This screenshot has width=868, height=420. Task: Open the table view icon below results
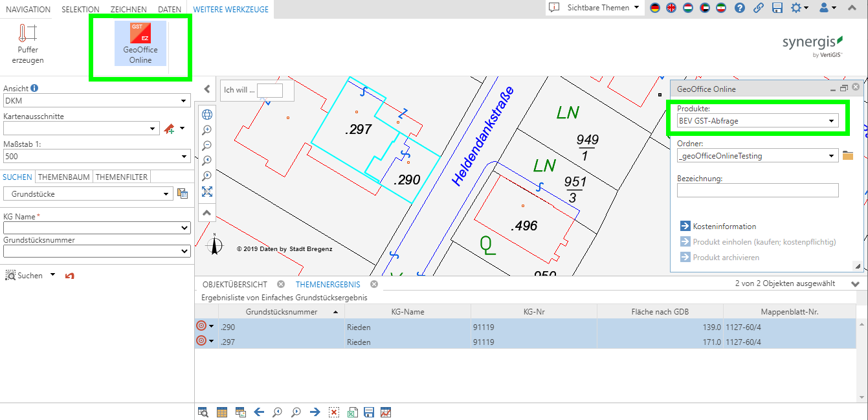coord(221,412)
